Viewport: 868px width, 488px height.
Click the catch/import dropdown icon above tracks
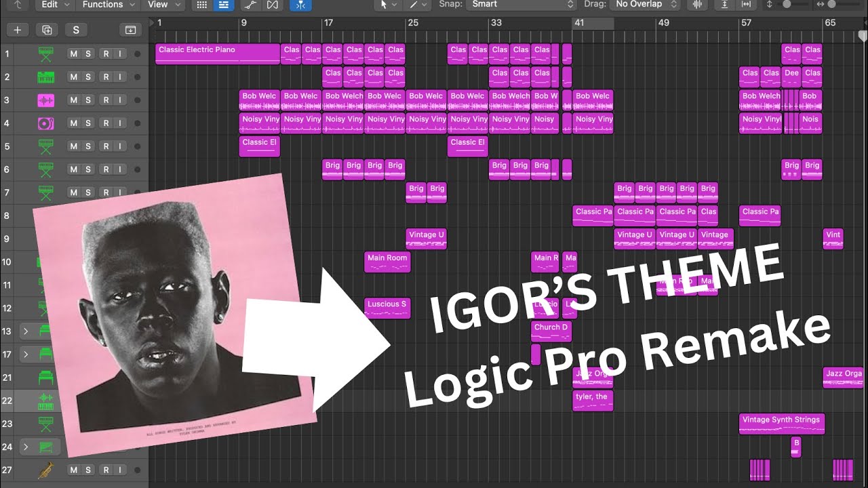[x=131, y=30]
